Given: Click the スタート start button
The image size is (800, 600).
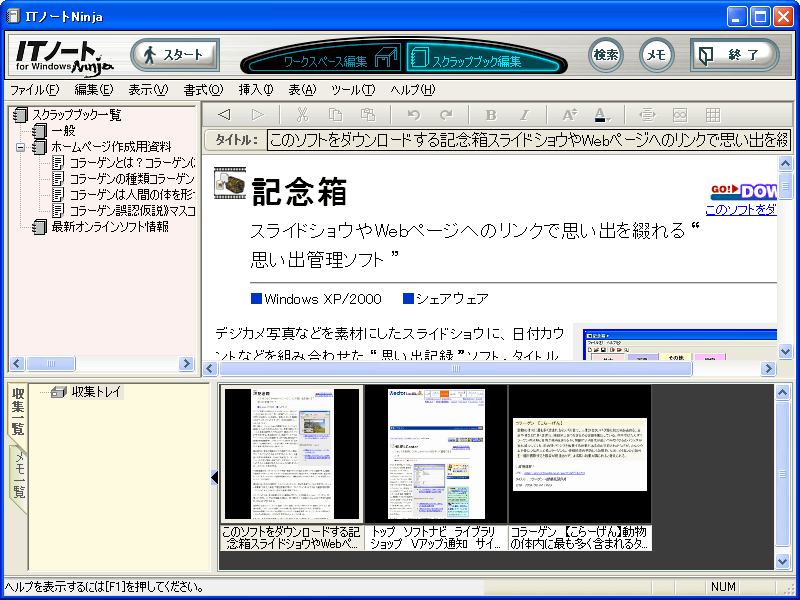Looking at the screenshot, I should point(176,55).
